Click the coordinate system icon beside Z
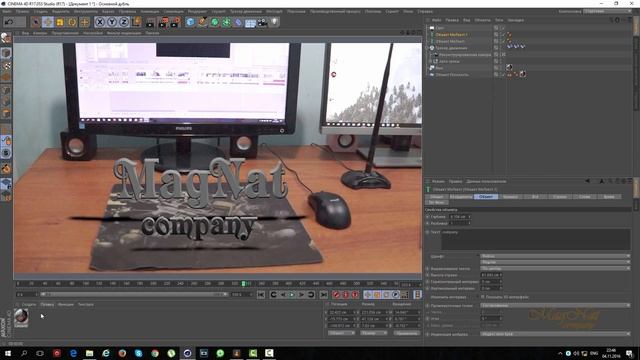This screenshot has width=640, height=360. (136, 22)
